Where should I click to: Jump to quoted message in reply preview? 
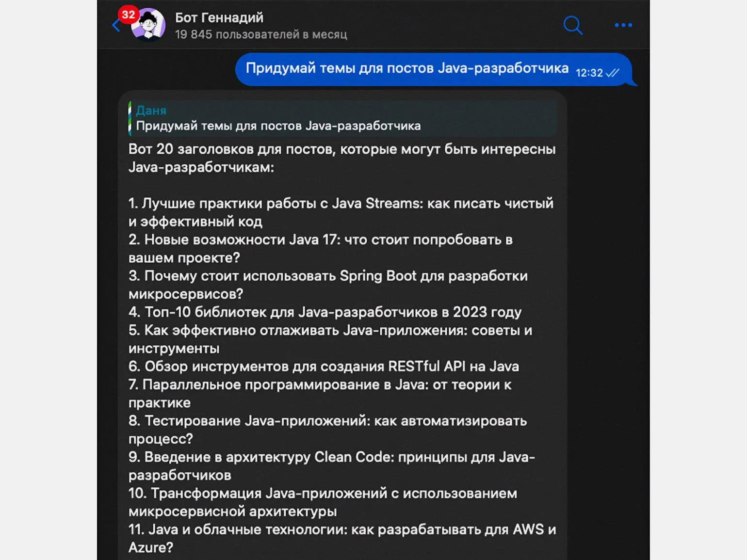pyautogui.click(x=342, y=118)
